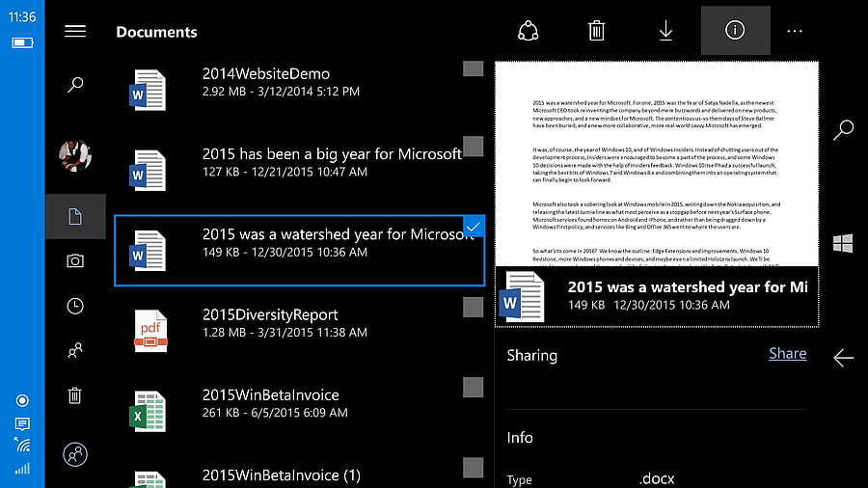The image size is (868, 488).
Task: Select checkbox for 2015WinBetaInvoice
Action: tap(473, 388)
